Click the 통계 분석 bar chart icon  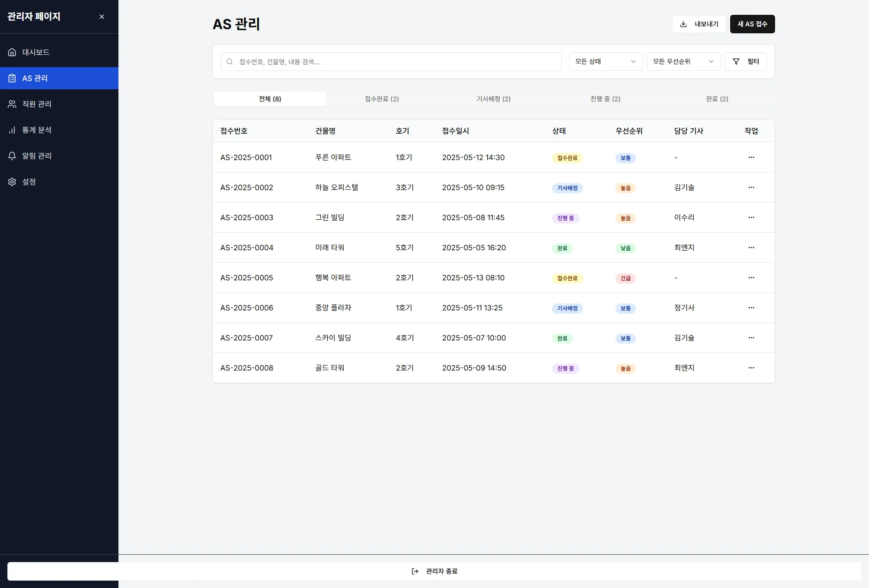click(12, 130)
